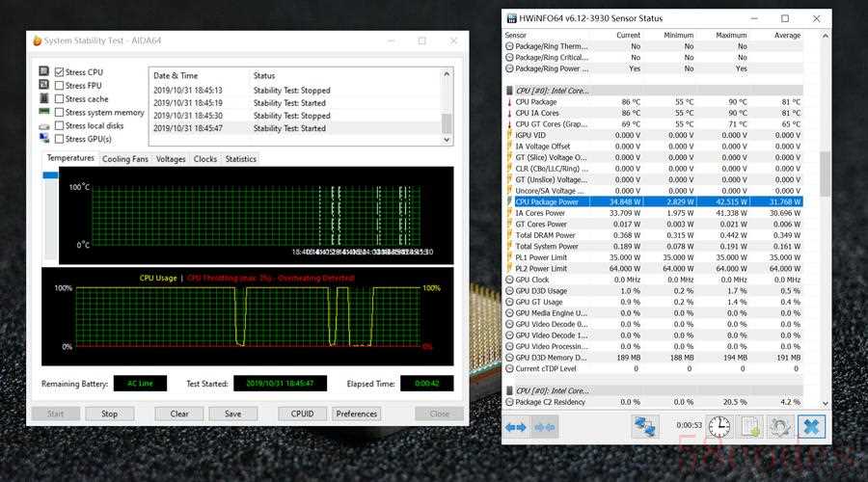Tick the Stress GPU(s) checkbox
Viewport: 868px width, 482px height.
point(60,139)
